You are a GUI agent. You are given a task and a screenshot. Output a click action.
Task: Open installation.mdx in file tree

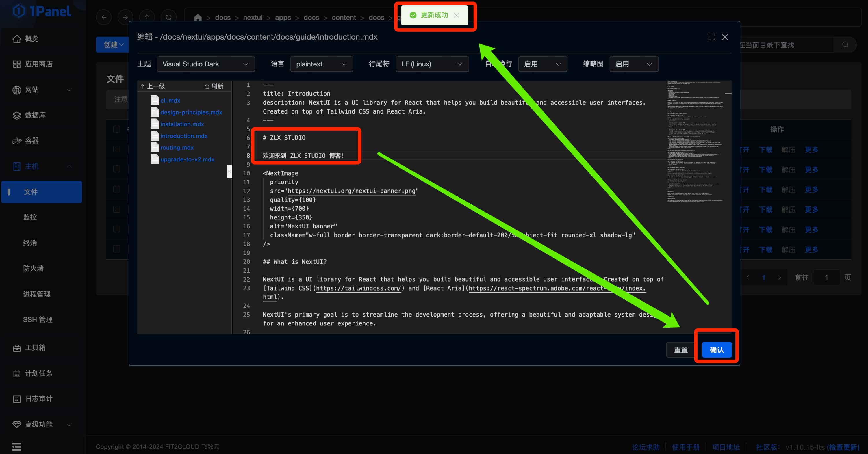coord(182,124)
